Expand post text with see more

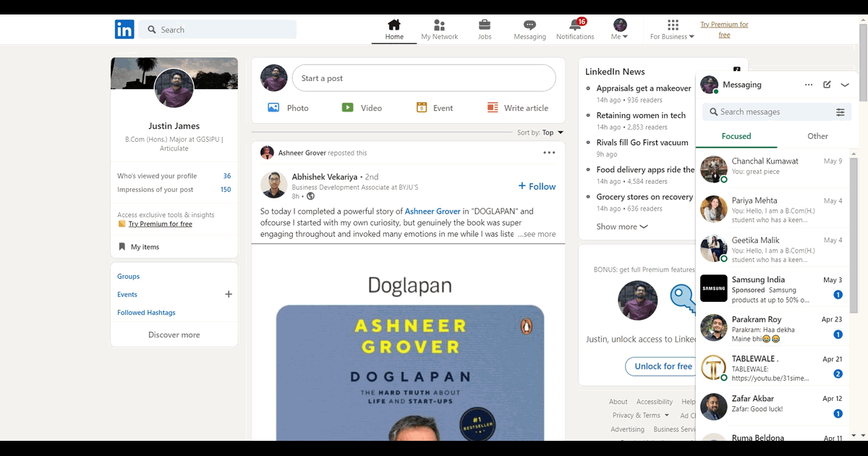coord(537,234)
